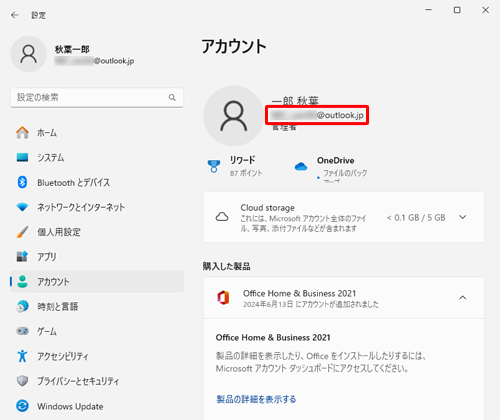Click the OneDrive cloud icon
This screenshot has width=500, height=420.
pyautogui.click(x=301, y=166)
